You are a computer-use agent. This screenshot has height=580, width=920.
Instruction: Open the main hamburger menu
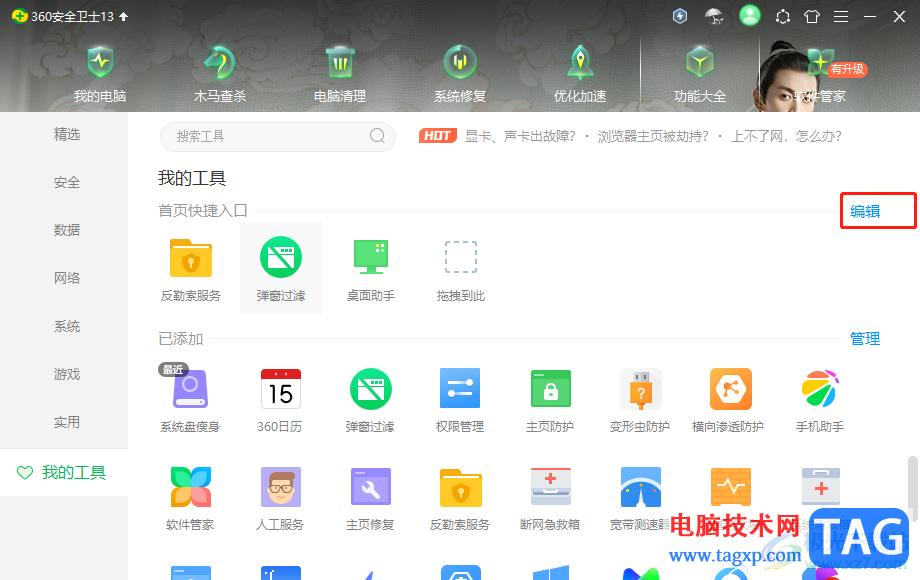(x=841, y=16)
